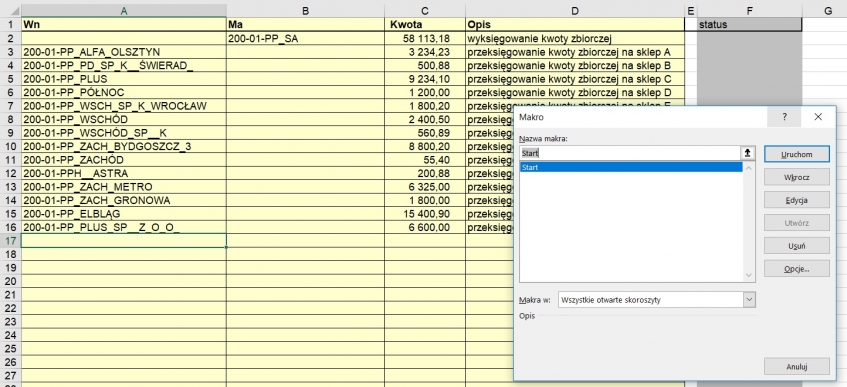This screenshot has width=847, height=387.
Task: Run the macro with Uruchom button
Action: 796,154
